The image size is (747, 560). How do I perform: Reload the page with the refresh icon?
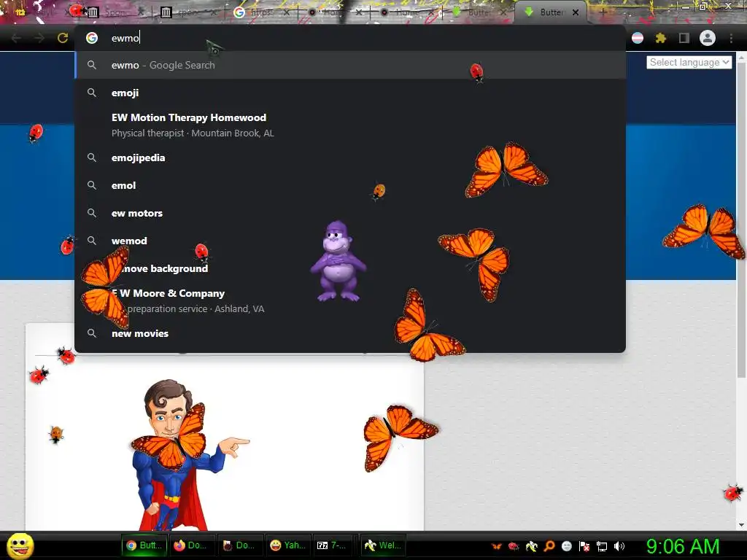point(63,38)
